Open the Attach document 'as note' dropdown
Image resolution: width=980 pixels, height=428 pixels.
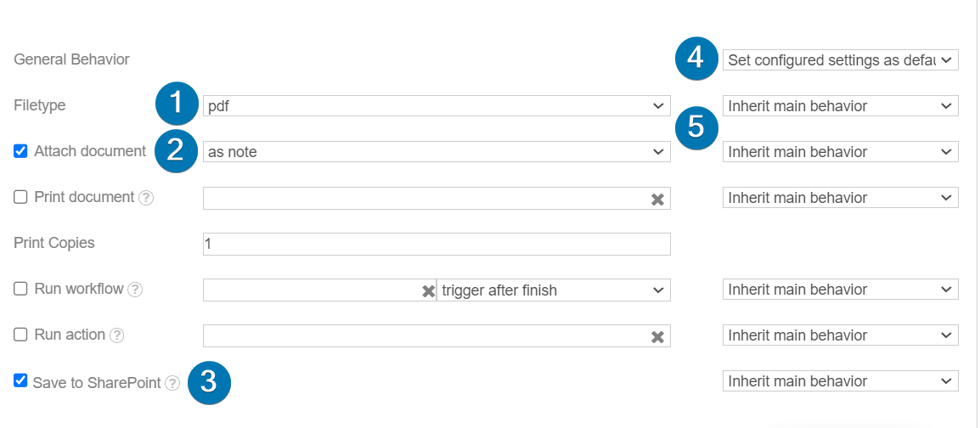[x=436, y=152]
